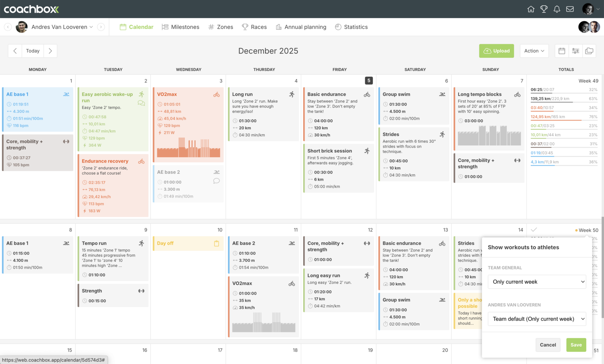Expand the Team General visibility dropdown
The width and height of the screenshot is (604, 364).
pos(536,282)
